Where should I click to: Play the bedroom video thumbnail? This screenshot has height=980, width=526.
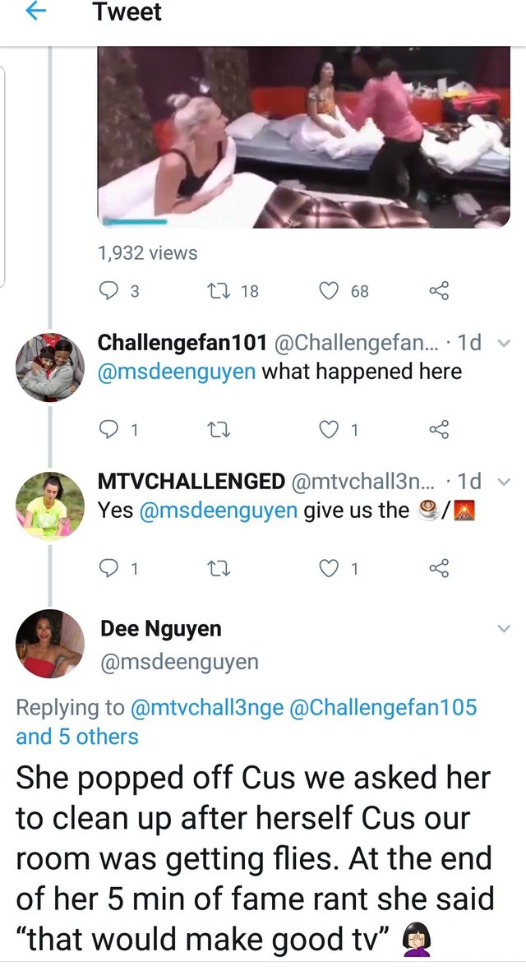pyautogui.click(x=304, y=137)
